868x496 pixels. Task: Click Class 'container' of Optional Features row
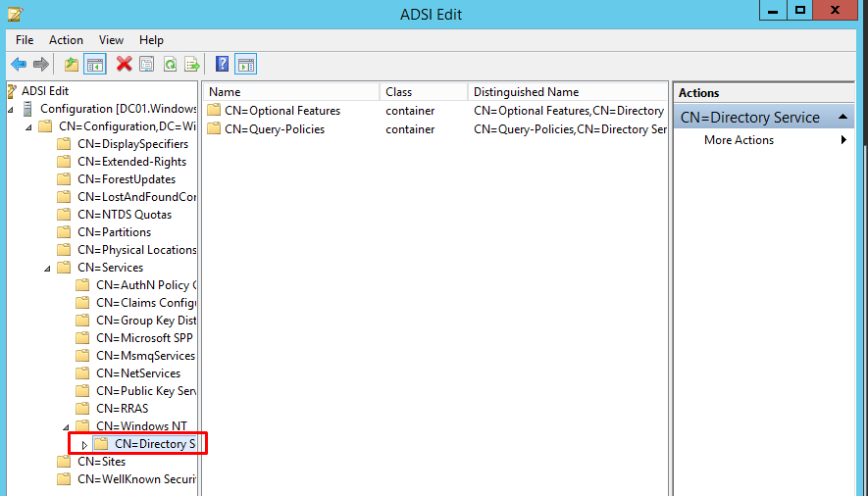coord(410,111)
